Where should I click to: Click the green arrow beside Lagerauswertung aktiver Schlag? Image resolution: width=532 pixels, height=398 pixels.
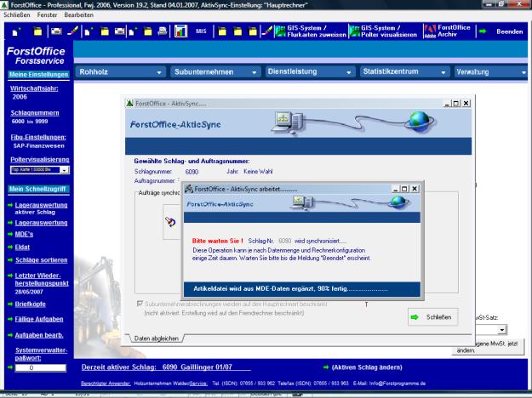point(10,205)
